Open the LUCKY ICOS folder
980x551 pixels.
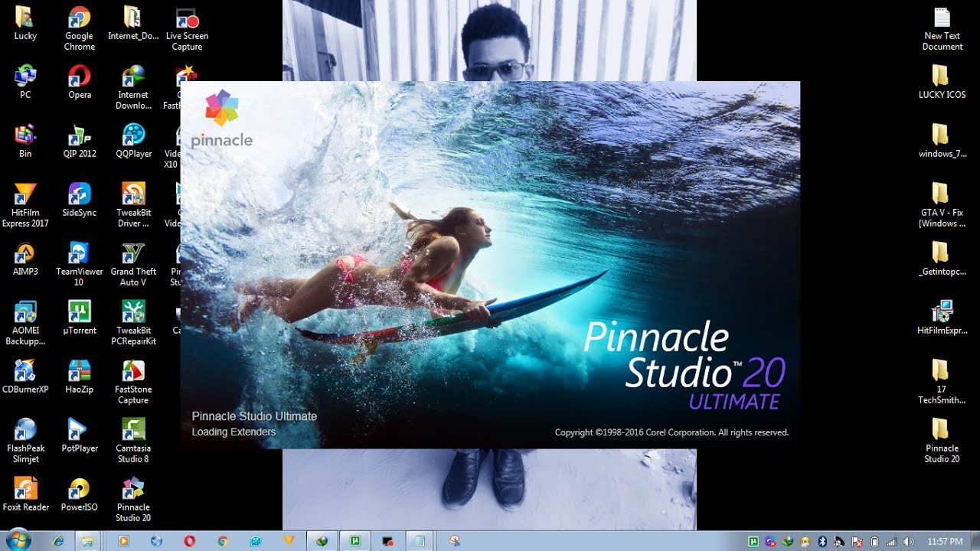[x=942, y=82]
